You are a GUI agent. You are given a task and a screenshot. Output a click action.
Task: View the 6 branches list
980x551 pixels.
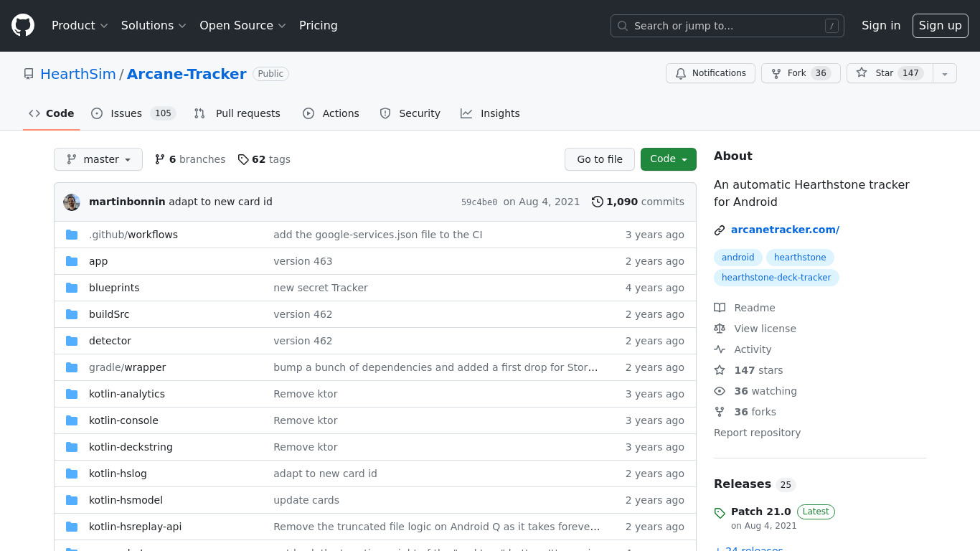pyautogui.click(x=190, y=159)
